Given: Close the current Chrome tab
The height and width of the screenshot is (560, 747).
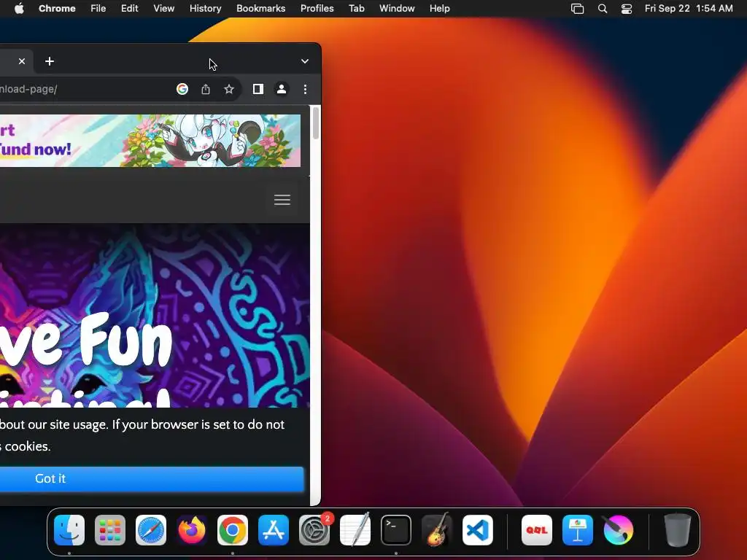Looking at the screenshot, I should click(21, 61).
